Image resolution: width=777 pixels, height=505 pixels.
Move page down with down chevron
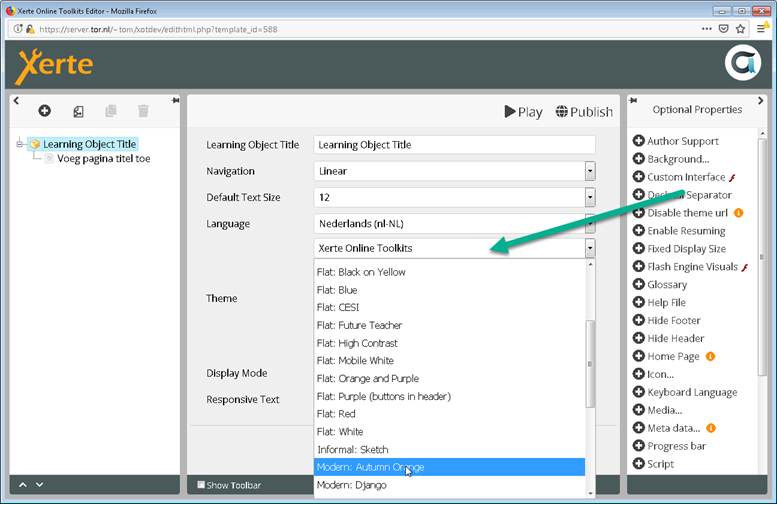40,485
